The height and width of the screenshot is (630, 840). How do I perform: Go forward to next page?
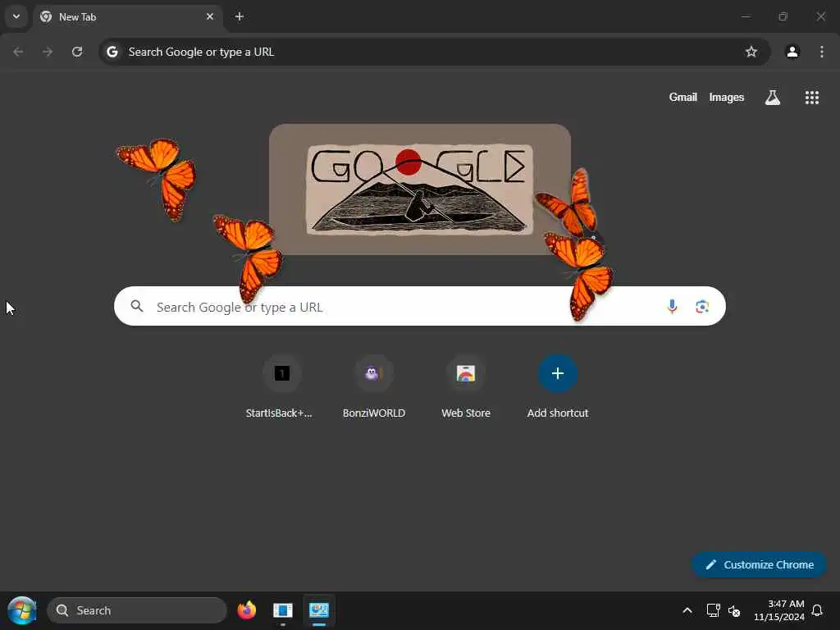(48, 52)
